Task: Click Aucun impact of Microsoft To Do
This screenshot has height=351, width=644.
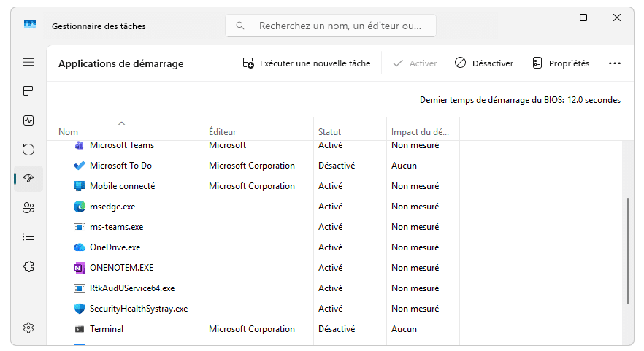Action: [x=404, y=166]
